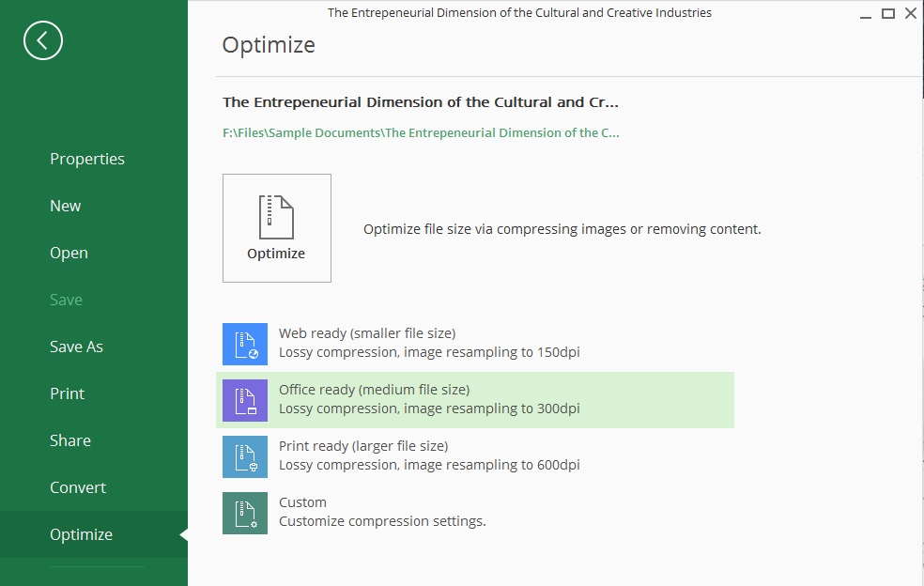Select New in the sidebar

coord(65,206)
